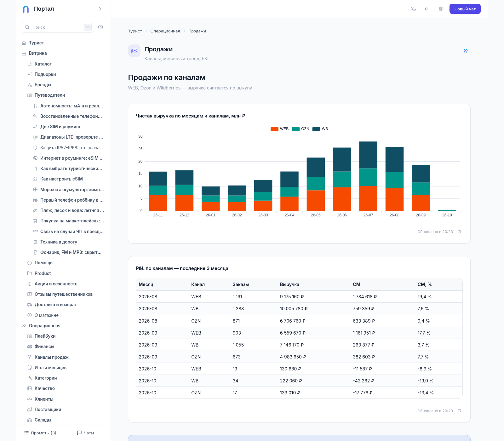Click the Клиенты people icon
Screen dimensions: 504x441
30,399
